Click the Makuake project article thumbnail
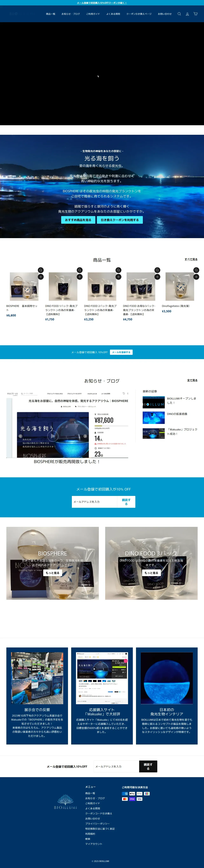The width and height of the screenshot is (204, 868). (x=154, y=434)
